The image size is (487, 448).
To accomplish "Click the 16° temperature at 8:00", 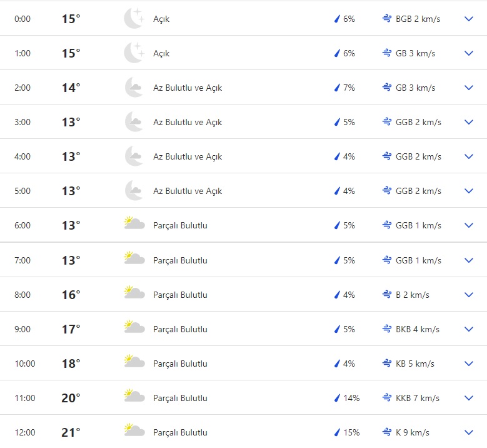I will click(71, 295).
